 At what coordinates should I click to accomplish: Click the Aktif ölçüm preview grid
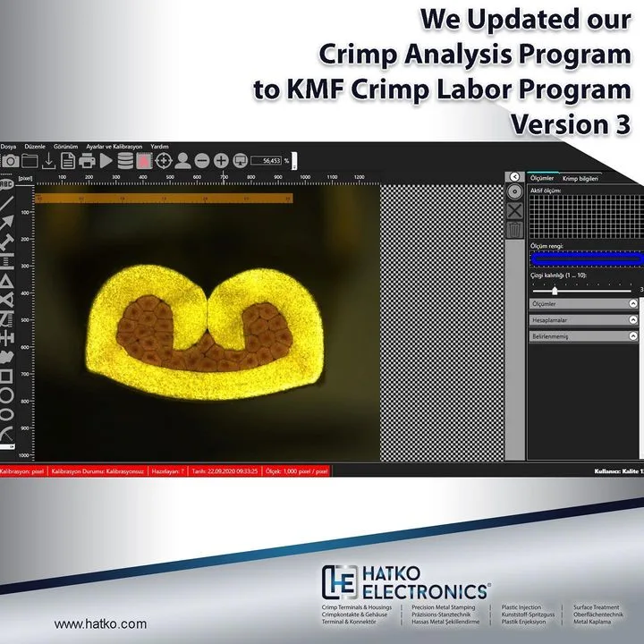pyautogui.click(x=586, y=216)
